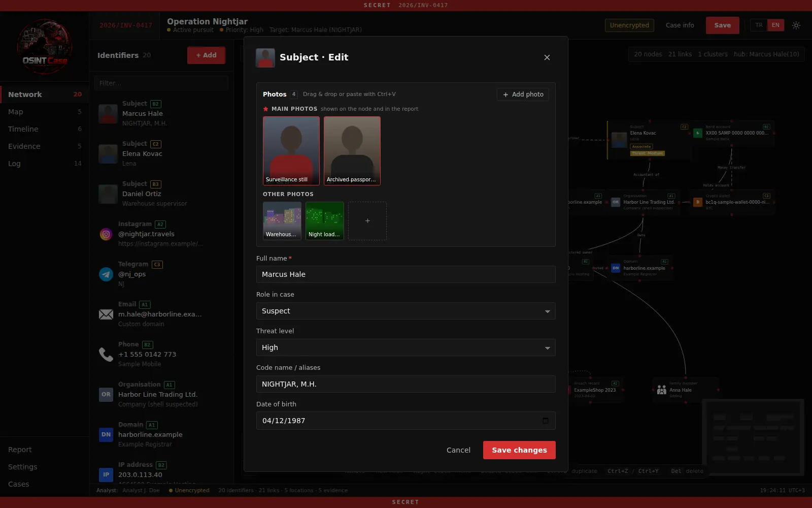812x508 pixels.
Task: Click the email envelope icon
Action: click(106, 314)
